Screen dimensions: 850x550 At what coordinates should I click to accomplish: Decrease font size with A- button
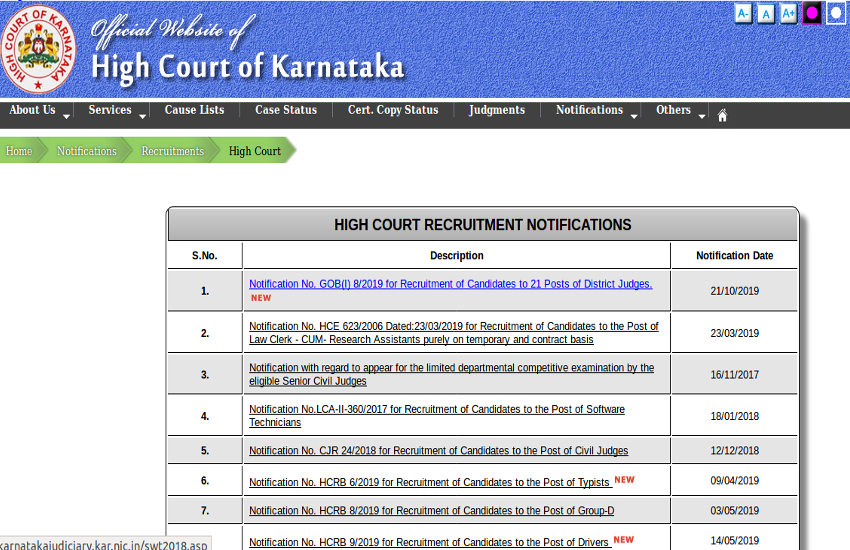coord(743,13)
